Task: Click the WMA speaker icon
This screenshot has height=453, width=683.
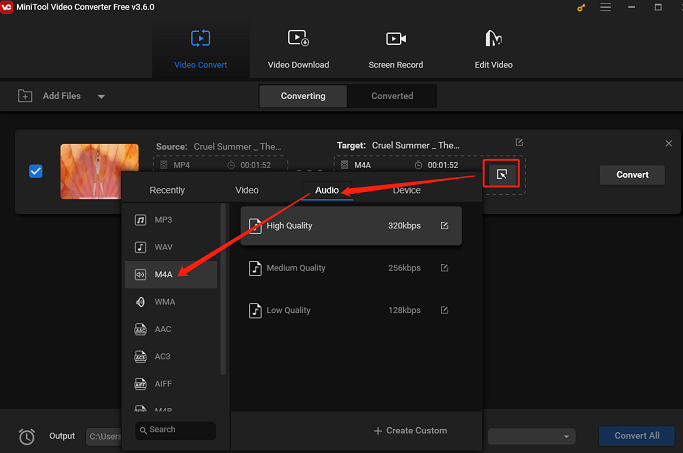Action: pos(140,302)
